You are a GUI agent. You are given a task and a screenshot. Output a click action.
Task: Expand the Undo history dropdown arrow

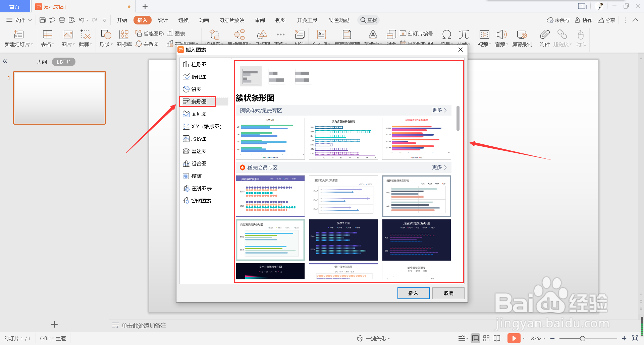click(x=87, y=20)
